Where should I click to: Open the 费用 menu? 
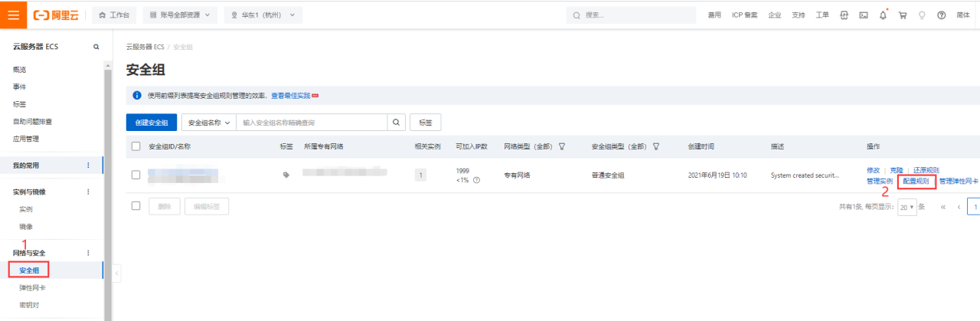pyautogui.click(x=714, y=15)
